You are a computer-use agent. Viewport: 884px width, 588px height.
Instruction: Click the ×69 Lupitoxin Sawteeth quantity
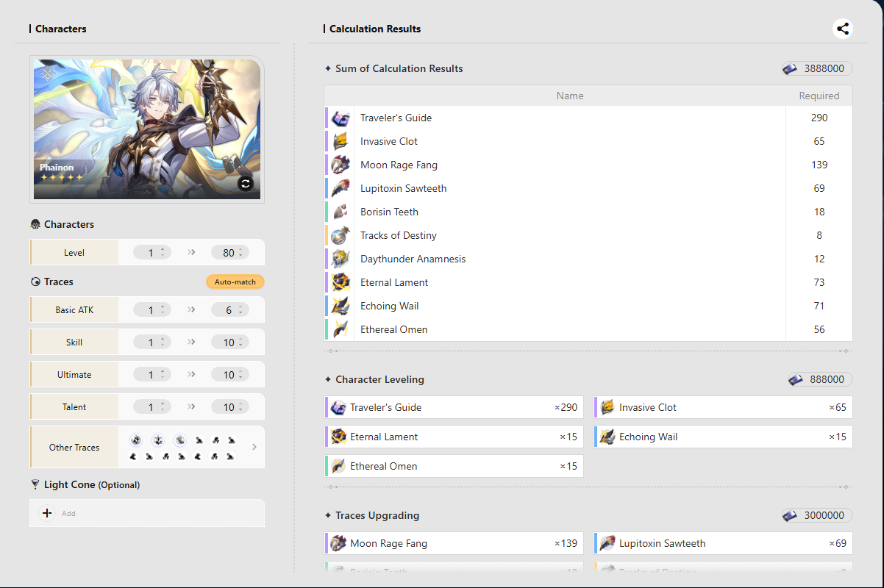pyautogui.click(x=838, y=544)
